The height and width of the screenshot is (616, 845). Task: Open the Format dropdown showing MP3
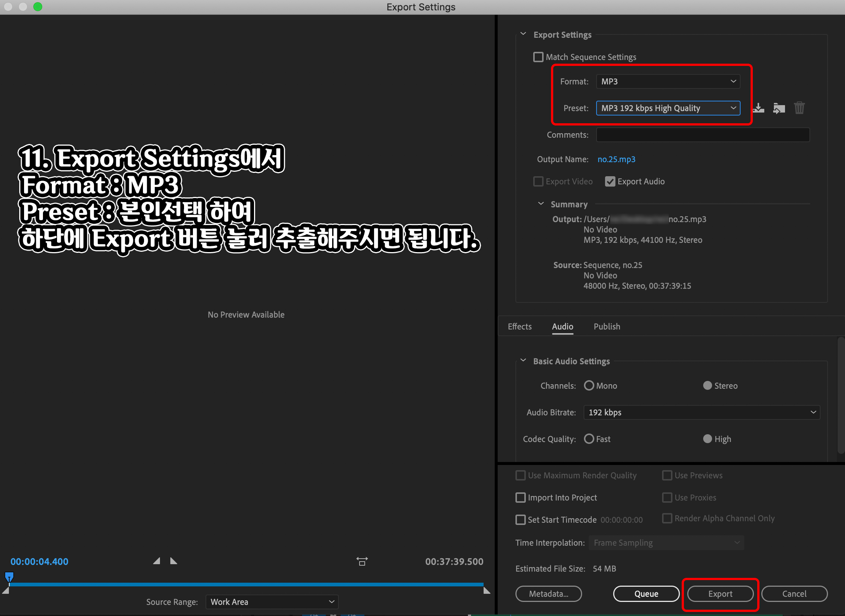[x=668, y=81]
